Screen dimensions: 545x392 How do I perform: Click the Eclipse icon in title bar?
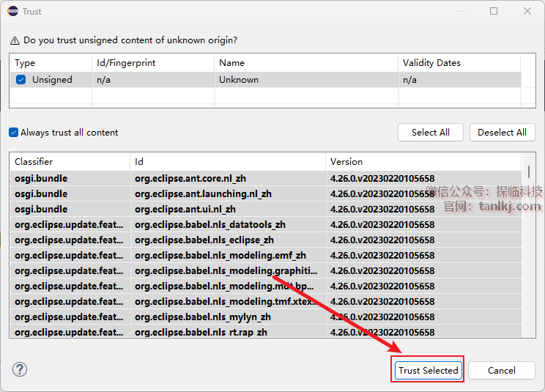coord(11,11)
